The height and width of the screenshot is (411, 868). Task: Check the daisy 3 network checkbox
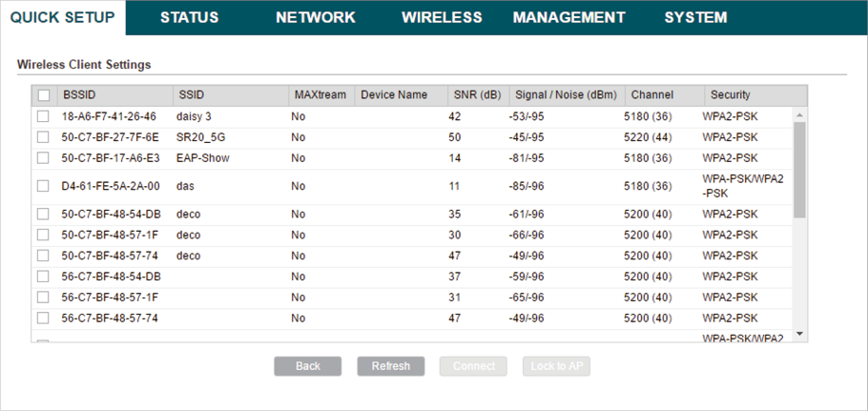pyautogui.click(x=43, y=116)
